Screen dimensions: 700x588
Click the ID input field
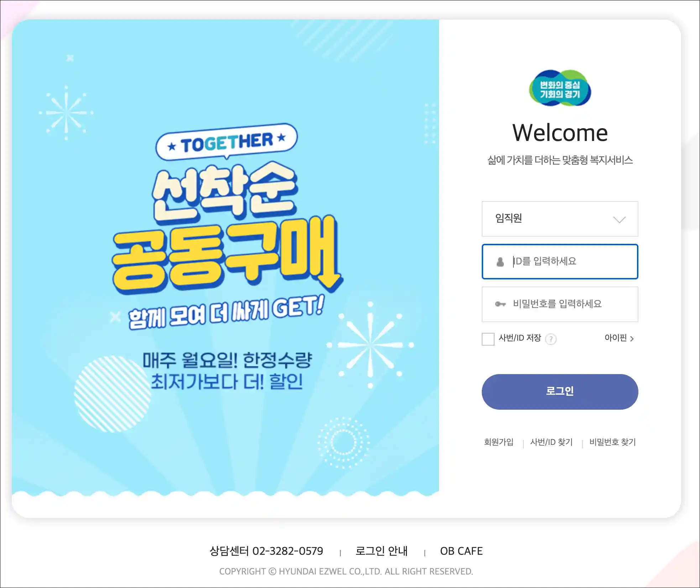point(560,262)
